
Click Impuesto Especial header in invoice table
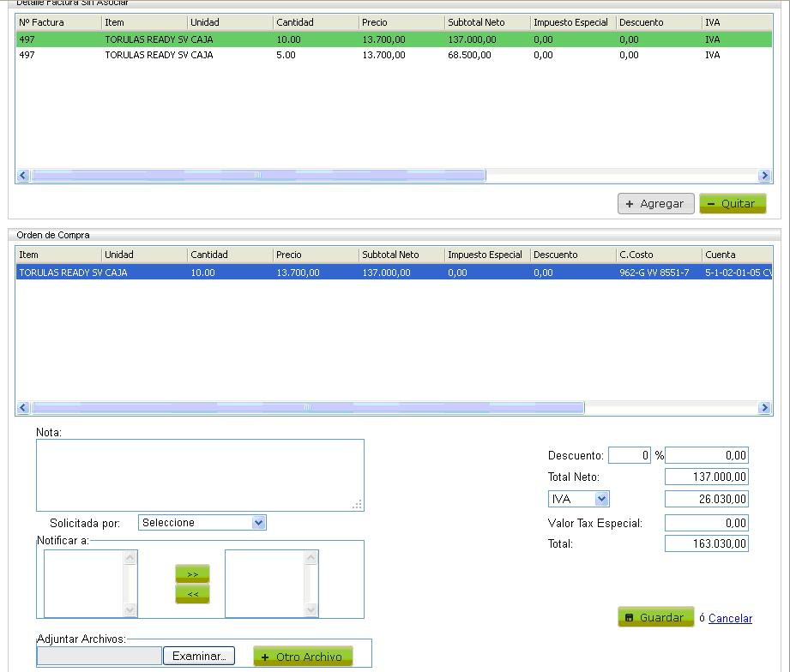pos(573,22)
